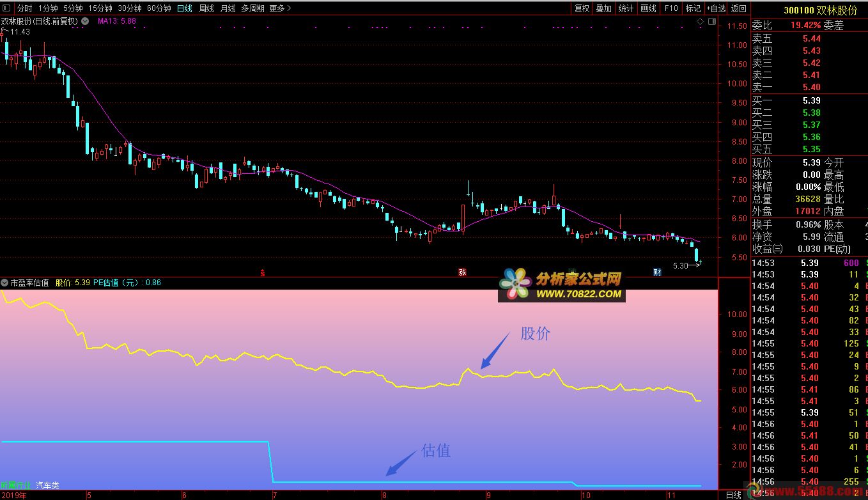Select the 买五 5.35 bid row
The width and height of the screenshot is (868, 500).
809,149
